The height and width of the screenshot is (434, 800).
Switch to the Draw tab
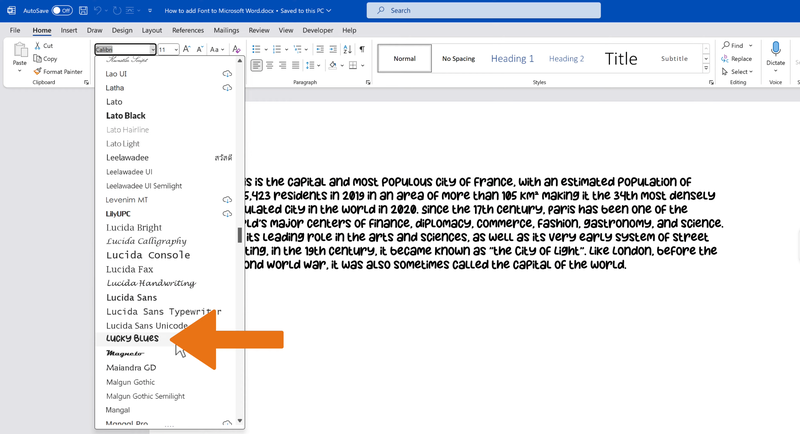click(94, 30)
